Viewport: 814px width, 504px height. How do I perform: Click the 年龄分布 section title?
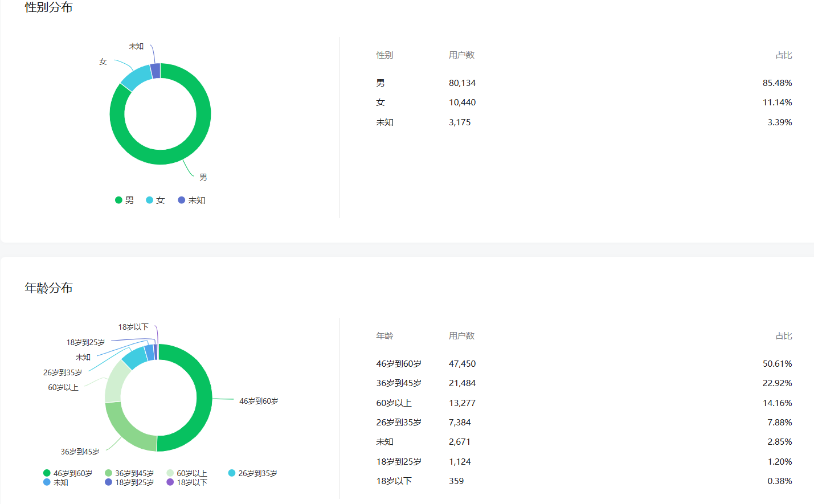coord(49,288)
